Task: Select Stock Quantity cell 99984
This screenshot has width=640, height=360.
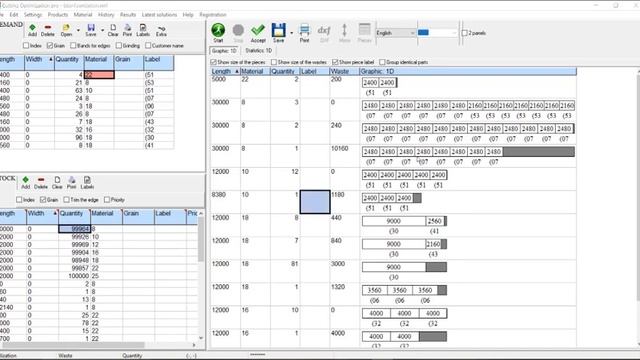Action: tap(74, 229)
